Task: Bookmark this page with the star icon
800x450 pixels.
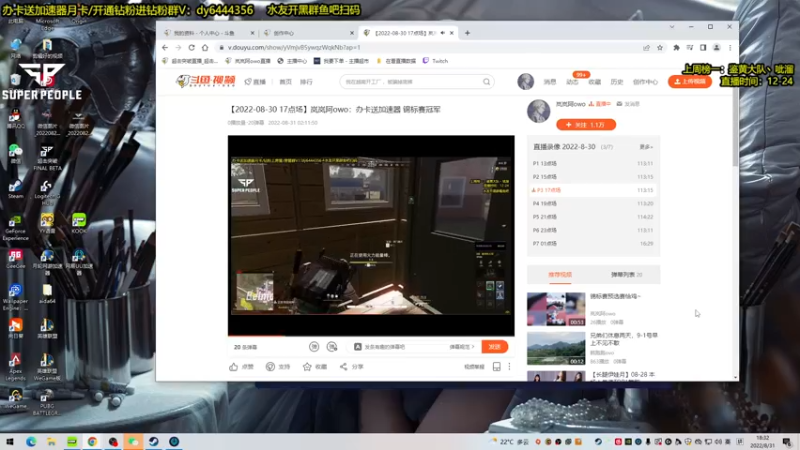Action: [660, 47]
